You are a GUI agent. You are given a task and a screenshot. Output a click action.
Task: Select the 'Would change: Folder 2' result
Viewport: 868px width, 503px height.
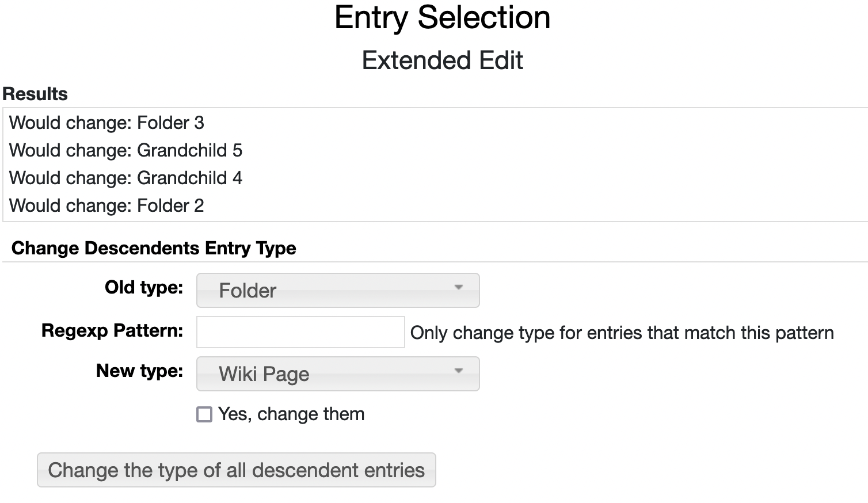coord(106,205)
